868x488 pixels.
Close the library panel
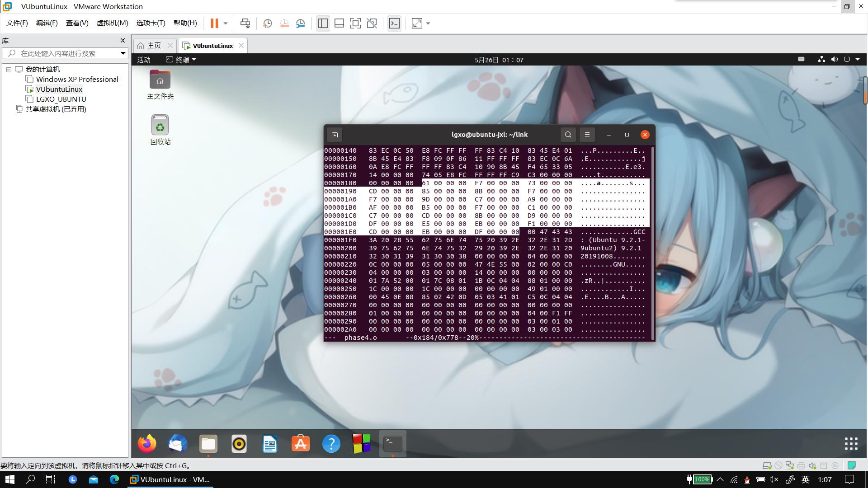point(123,41)
